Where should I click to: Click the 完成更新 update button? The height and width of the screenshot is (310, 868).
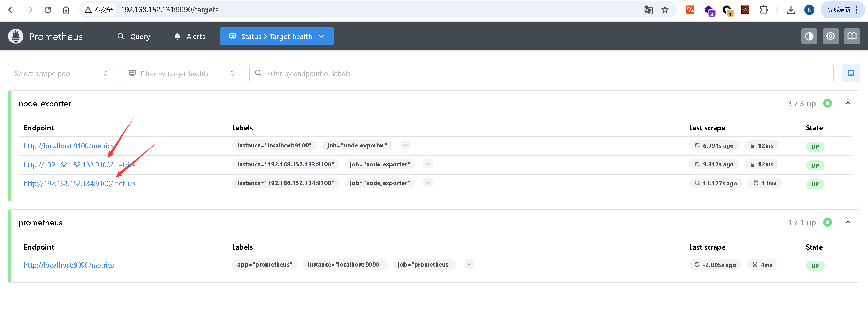coord(839,10)
